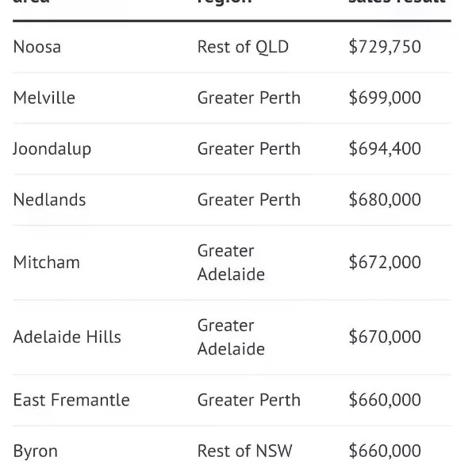The width and height of the screenshot is (476, 476).
Task: Select the Nedlands area cell
Action: [x=49, y=200]
